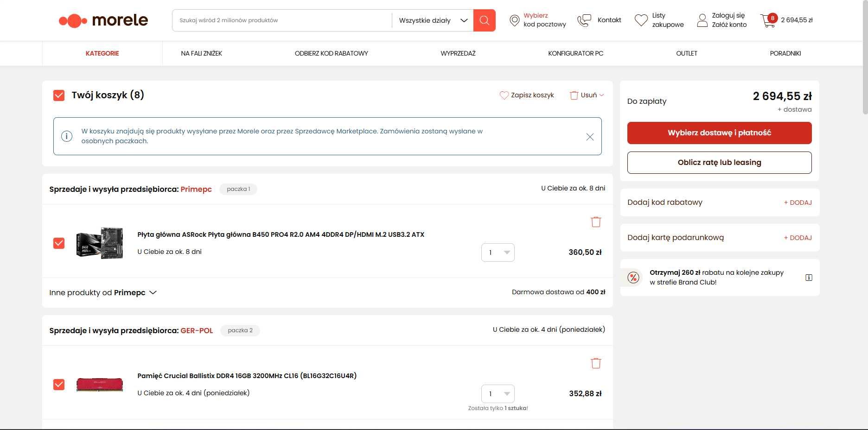Click the paczka 1 label

pos(238,189)
